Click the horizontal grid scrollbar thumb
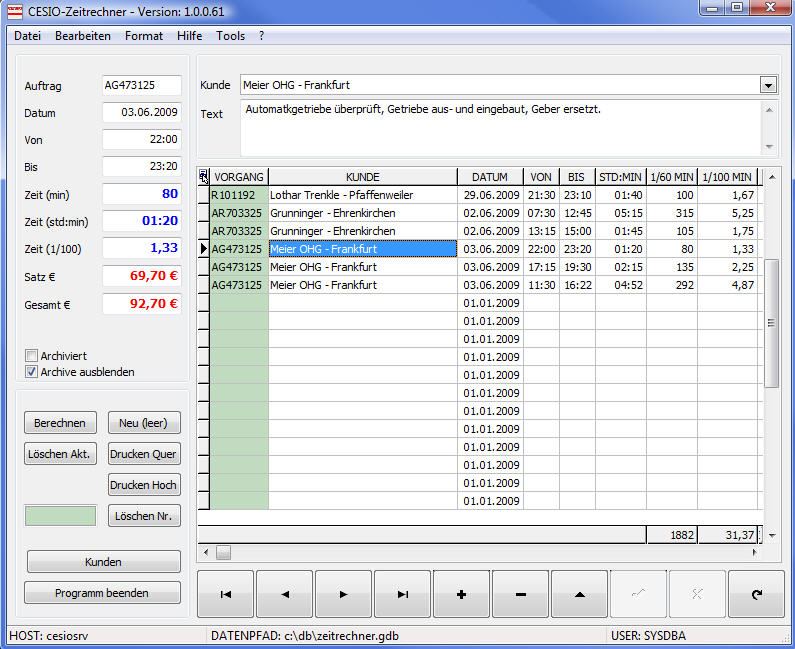Viewport: 795px width, 649px height. [x=223, y=552]
